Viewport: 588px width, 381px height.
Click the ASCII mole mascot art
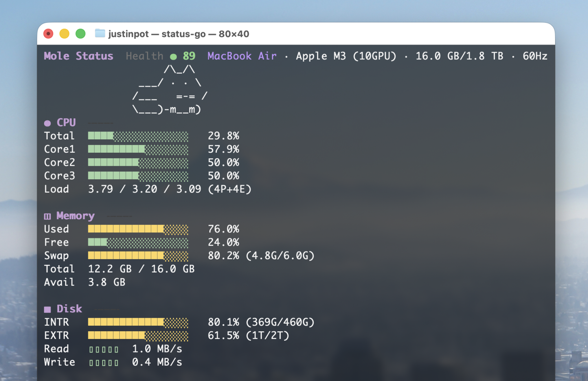coord(170,89)
